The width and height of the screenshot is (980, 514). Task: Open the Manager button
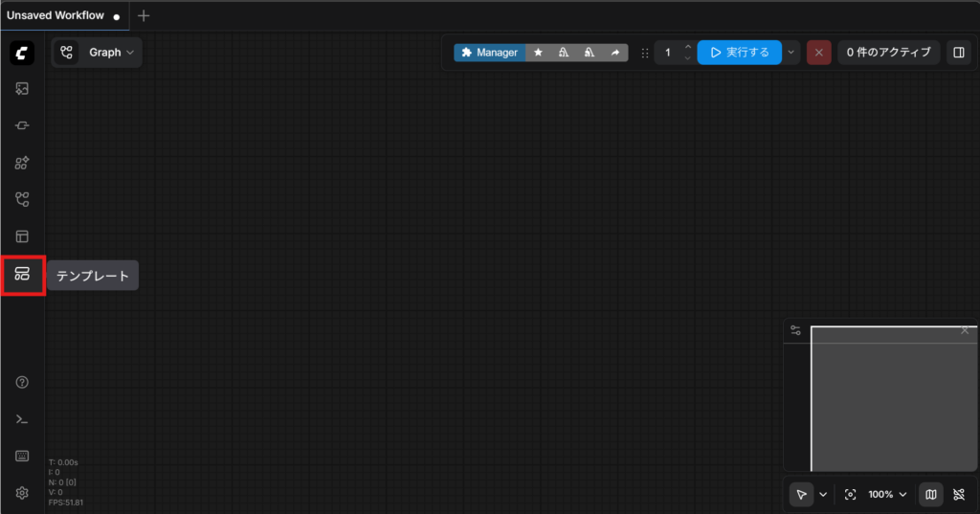point(489,53)
